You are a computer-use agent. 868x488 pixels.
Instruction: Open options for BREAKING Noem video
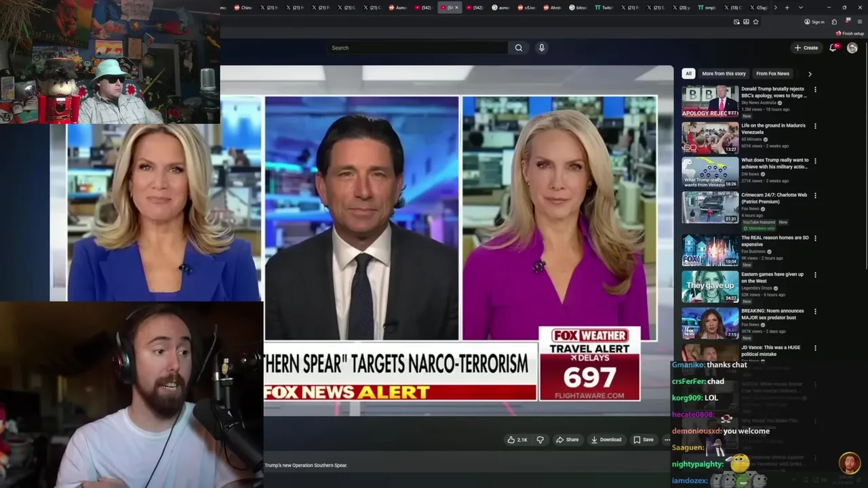pos(815,312)
